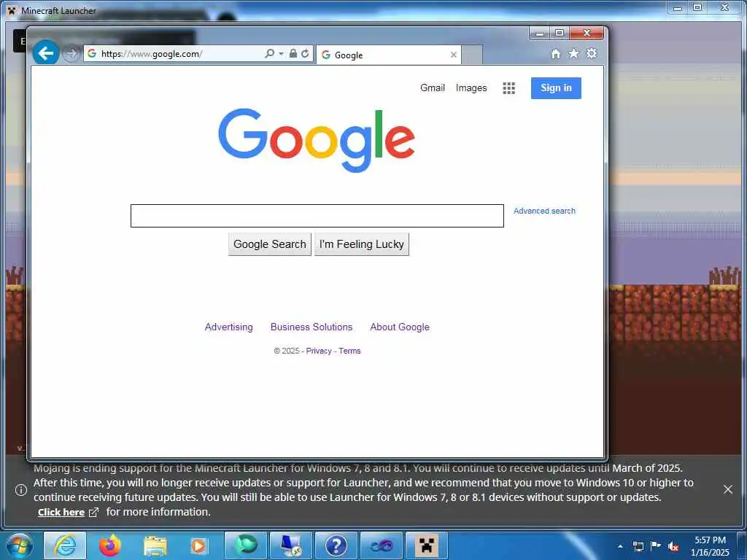Click the search magnifier in address bar
The height and width of the screenshot is (560, 747).
coord(269,54)
